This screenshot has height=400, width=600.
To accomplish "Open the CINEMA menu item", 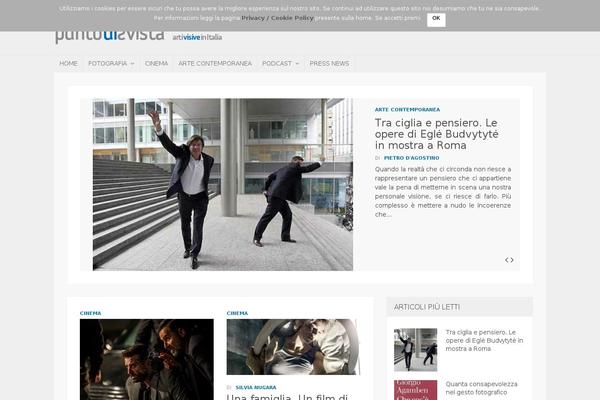I will 156,64.
